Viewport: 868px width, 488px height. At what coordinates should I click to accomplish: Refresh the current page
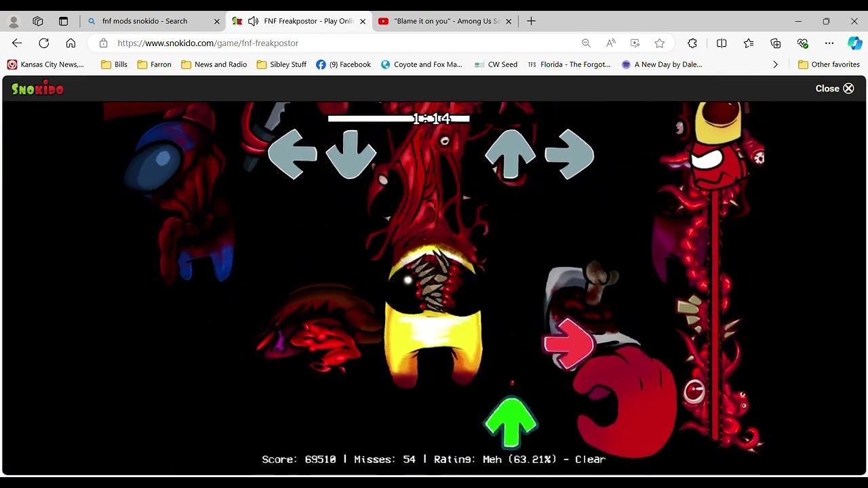tap(44, 43)
